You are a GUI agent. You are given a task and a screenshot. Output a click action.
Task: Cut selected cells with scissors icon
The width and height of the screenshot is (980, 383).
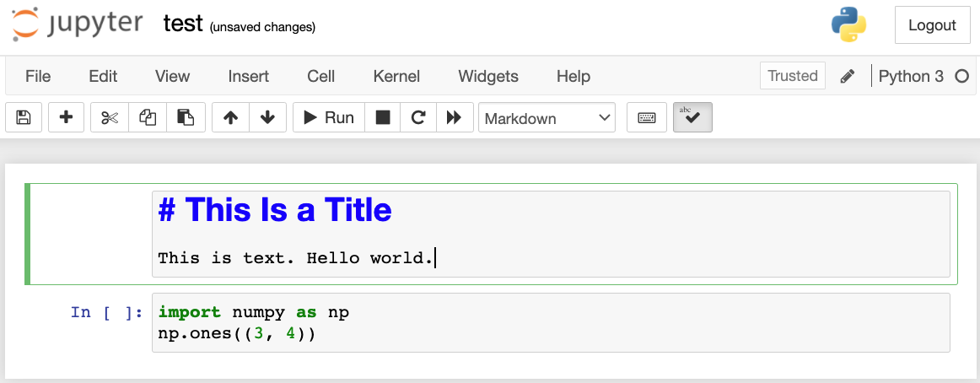[110, 118]
